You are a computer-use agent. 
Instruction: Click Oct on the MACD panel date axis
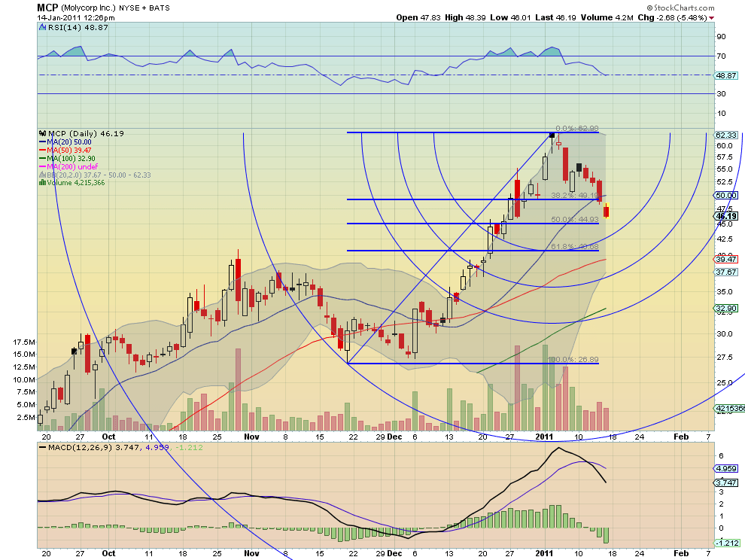[x=108, y=553]
